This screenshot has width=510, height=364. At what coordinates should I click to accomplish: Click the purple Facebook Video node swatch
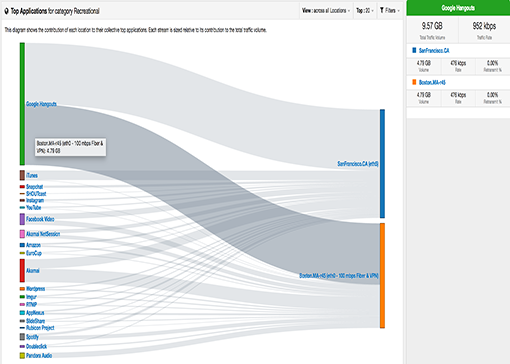[22, 219]
